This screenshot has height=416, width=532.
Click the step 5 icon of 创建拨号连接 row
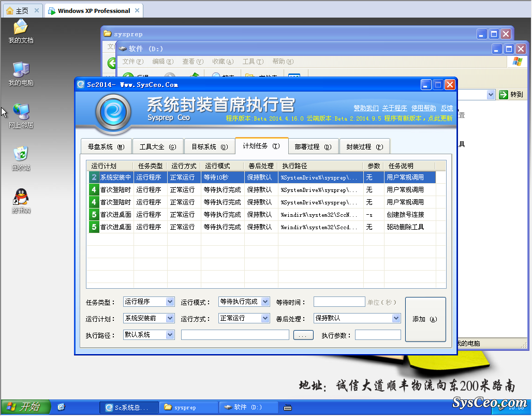click(x=94, y=214)
